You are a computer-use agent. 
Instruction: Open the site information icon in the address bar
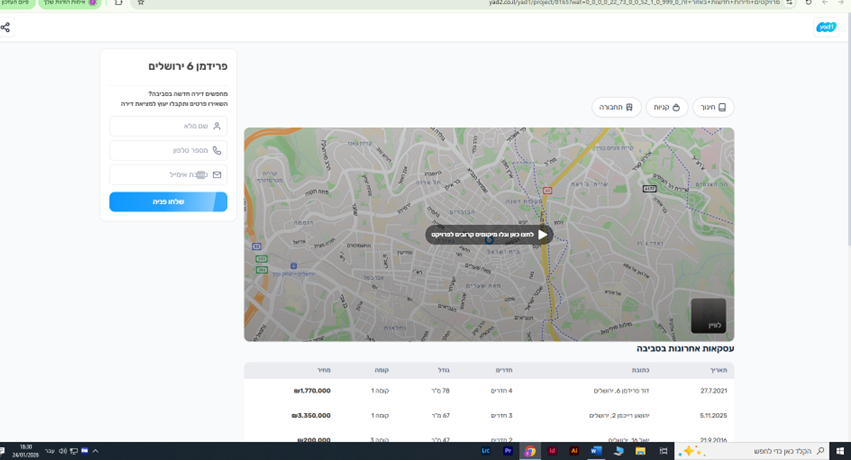click(x=790, y=3)
